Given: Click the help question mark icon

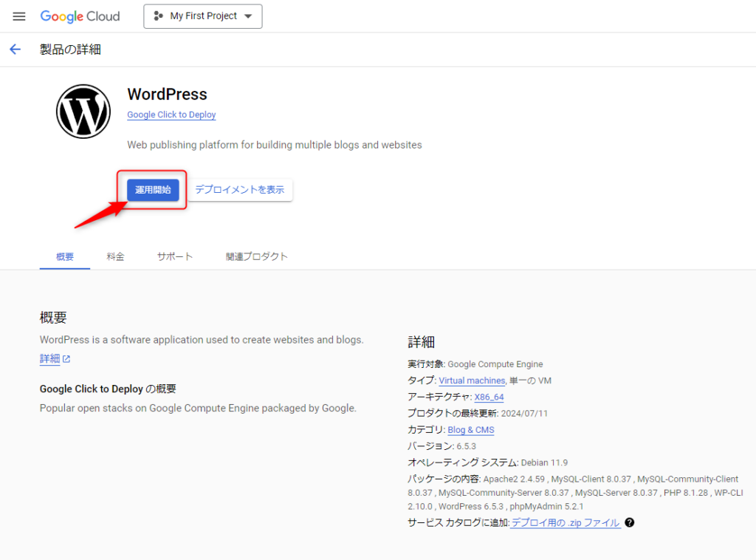Looking at the screenshot, I should point(630,522).
